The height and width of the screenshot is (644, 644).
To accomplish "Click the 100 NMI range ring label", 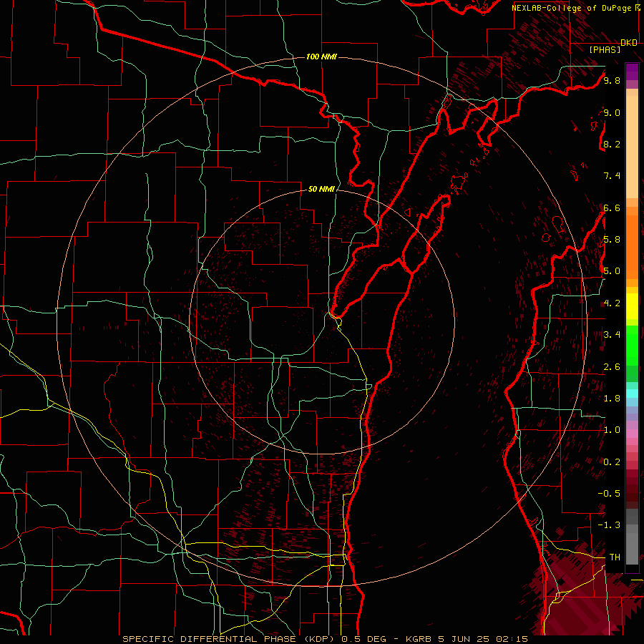I will tap(321, 57).
